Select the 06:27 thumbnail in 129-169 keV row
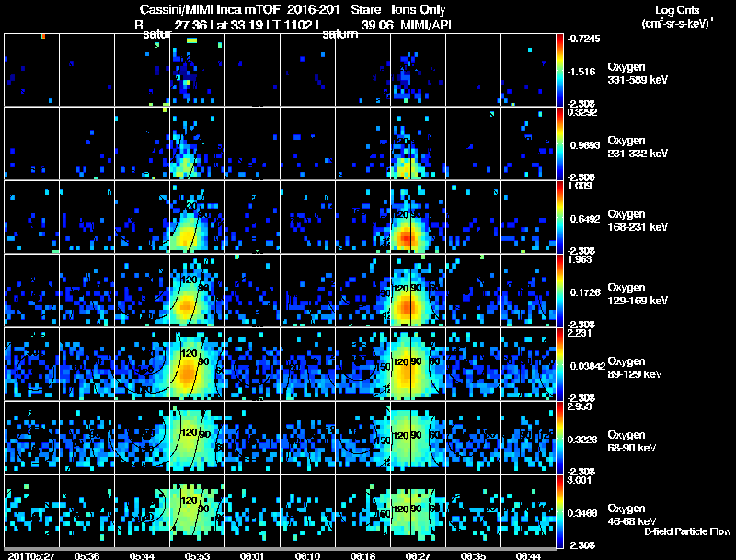736x560 pixels. coord(418,291)
